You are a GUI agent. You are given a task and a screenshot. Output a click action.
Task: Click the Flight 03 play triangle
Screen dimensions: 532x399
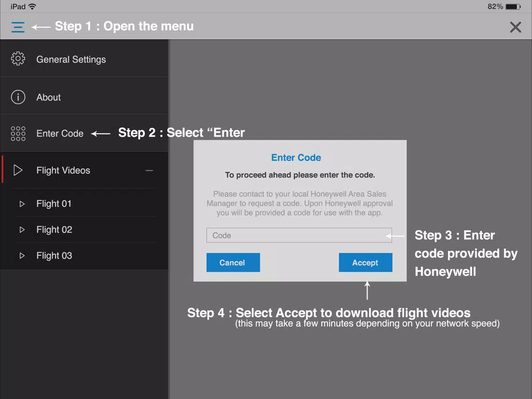[22, 256]
